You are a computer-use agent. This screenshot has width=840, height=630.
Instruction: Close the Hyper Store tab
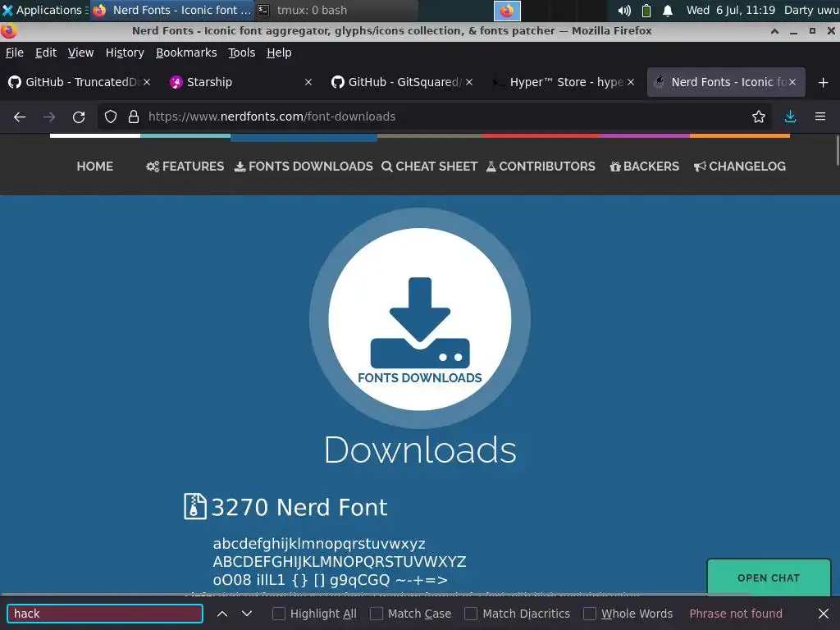(x=631, y=82)
